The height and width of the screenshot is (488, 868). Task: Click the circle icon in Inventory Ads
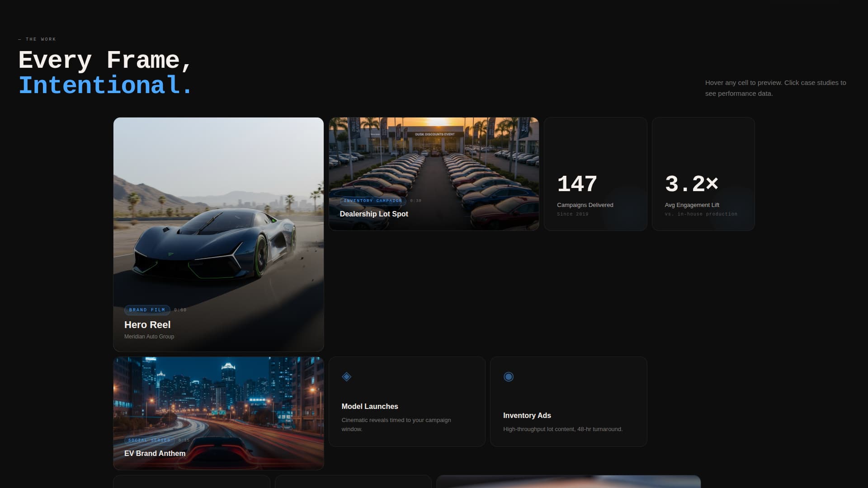click(509, 376)
